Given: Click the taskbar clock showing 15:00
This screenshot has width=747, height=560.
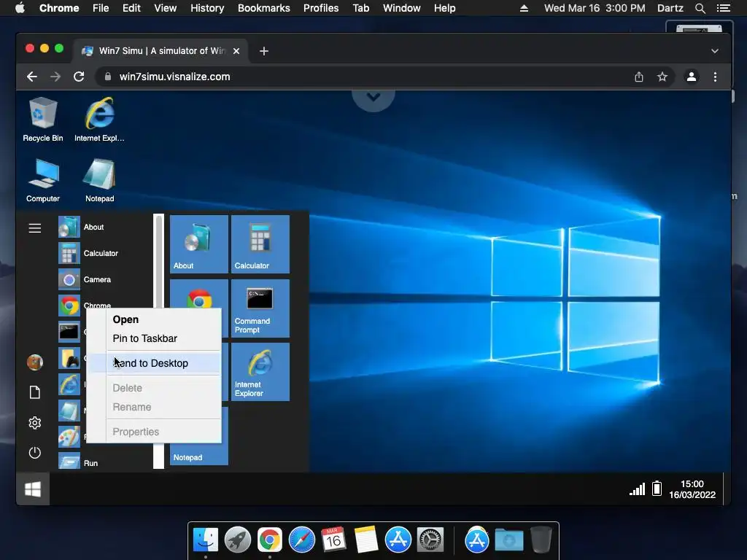Looking at the screenshot, I should click(692, 489).
